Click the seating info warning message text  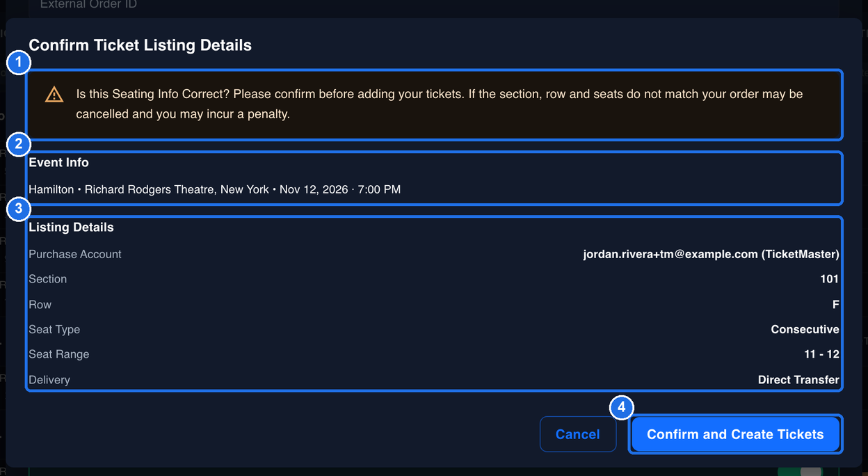coord(440,104)
